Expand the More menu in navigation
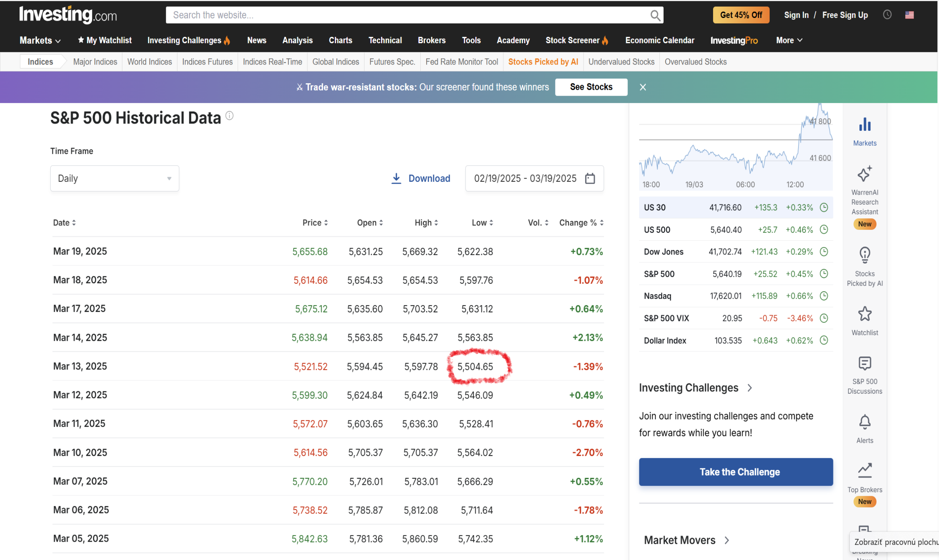This screenshot has height=560, width=939. (x=788, y=40)
